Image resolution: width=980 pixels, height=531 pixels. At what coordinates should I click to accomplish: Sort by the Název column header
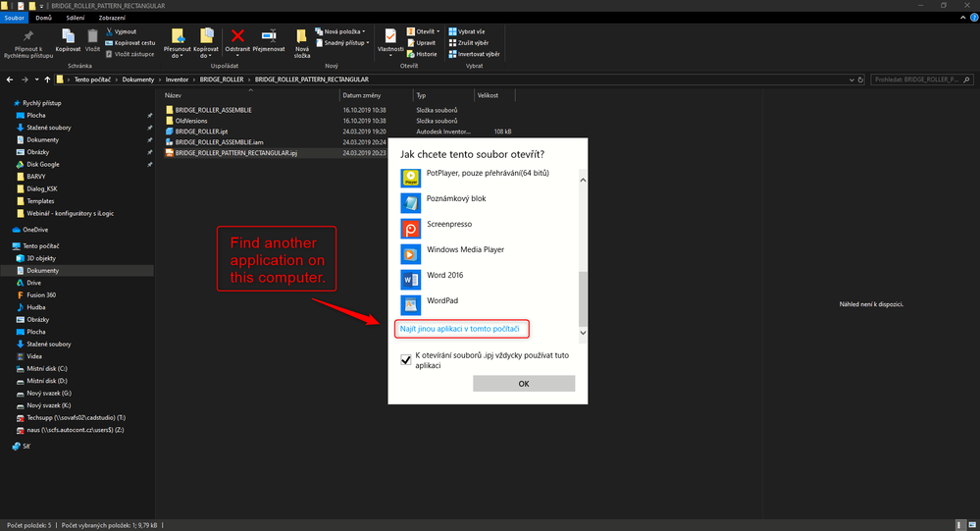[173, 95]
